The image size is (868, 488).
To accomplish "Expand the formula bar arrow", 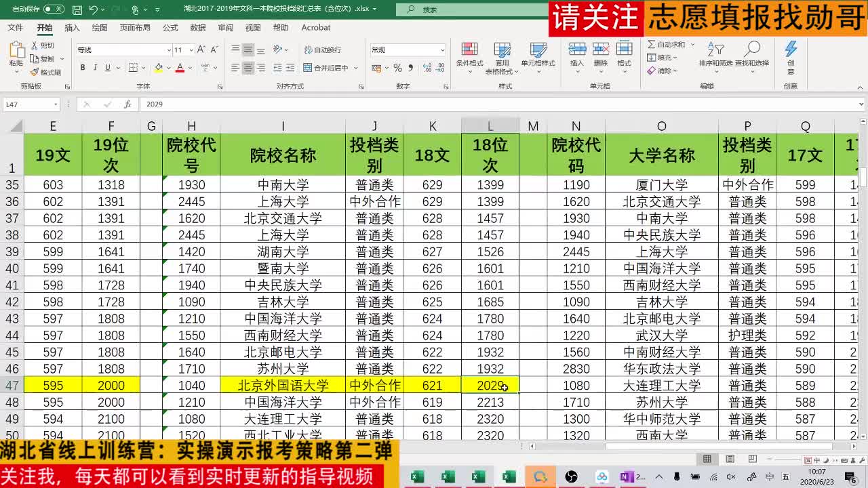I will pos(861,104).
